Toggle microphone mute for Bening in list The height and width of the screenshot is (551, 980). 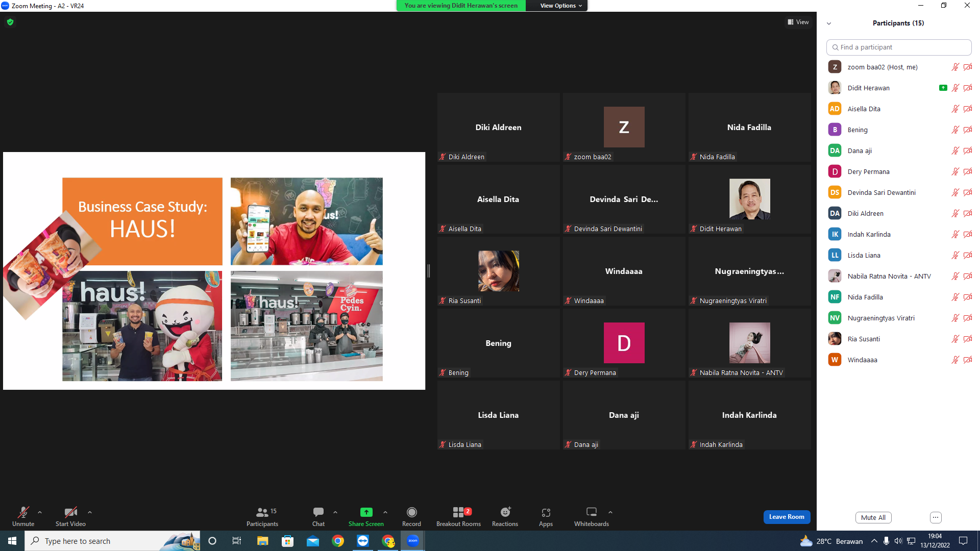pyautogui.click(x=955, y=130)
